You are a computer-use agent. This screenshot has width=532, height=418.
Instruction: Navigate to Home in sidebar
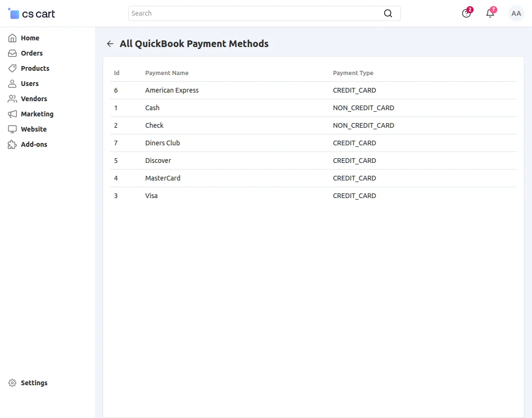pos(30,38)
